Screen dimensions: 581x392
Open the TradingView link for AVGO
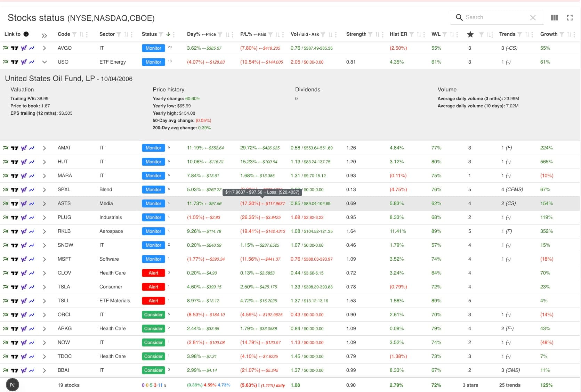pos(15,48)
